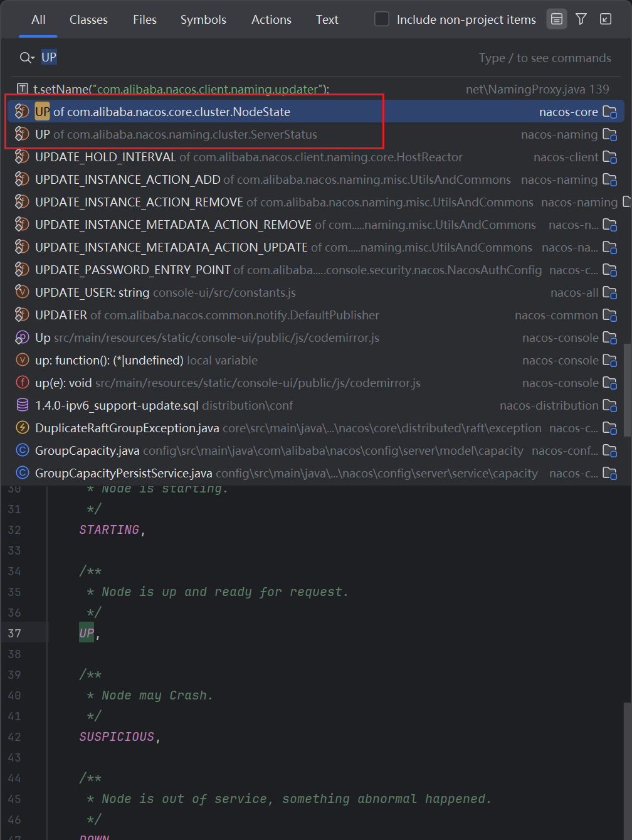The width and height of the screenshot is (632, 840).
Task: Click the search input field containing UP
Action: 251,58
